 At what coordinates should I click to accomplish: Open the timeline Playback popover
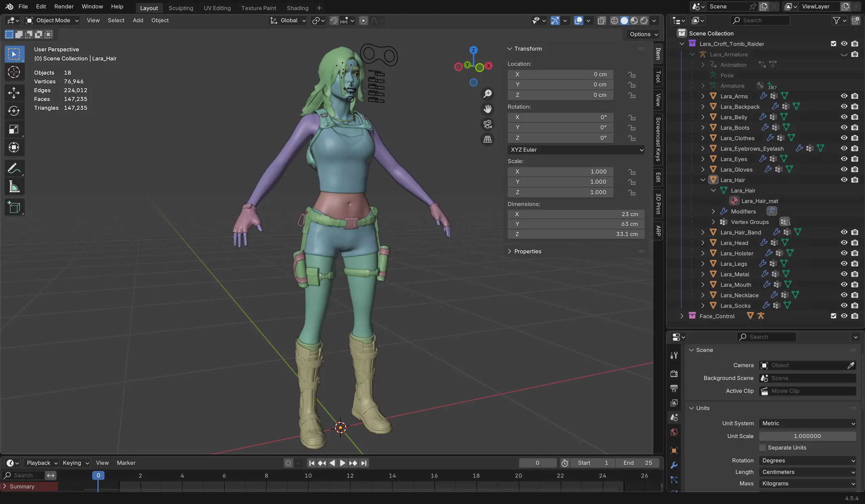click(x=42, y=463)
